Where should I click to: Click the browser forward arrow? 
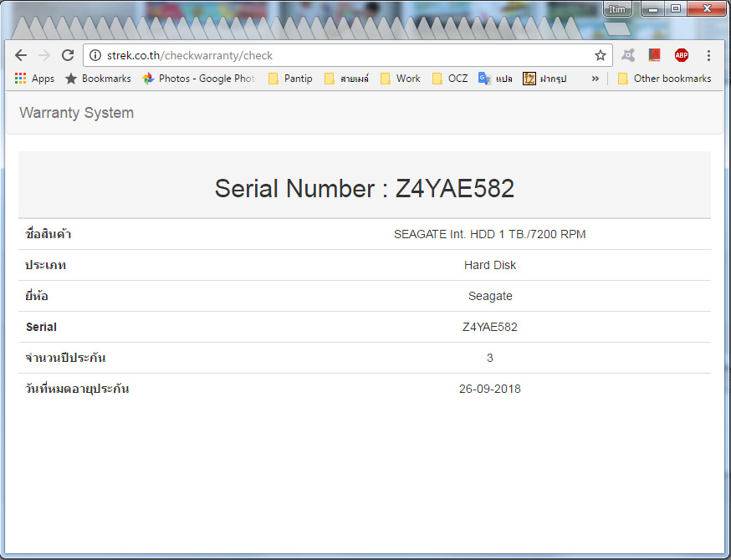tap(44, 55)
